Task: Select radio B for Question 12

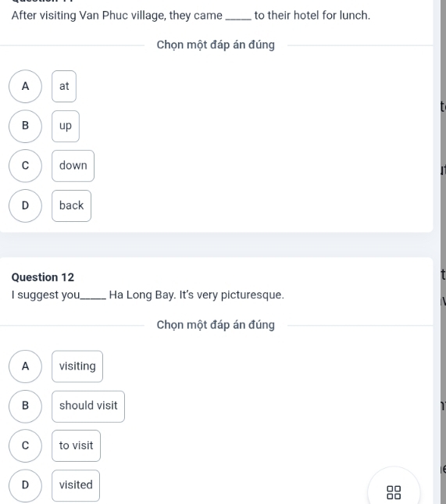Action: 25,406
